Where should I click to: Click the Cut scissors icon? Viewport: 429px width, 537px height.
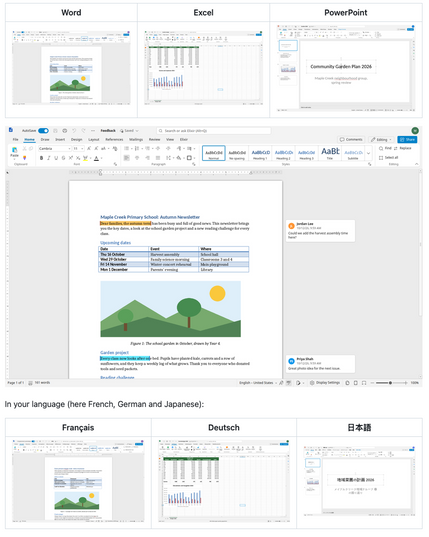point(24,149)
